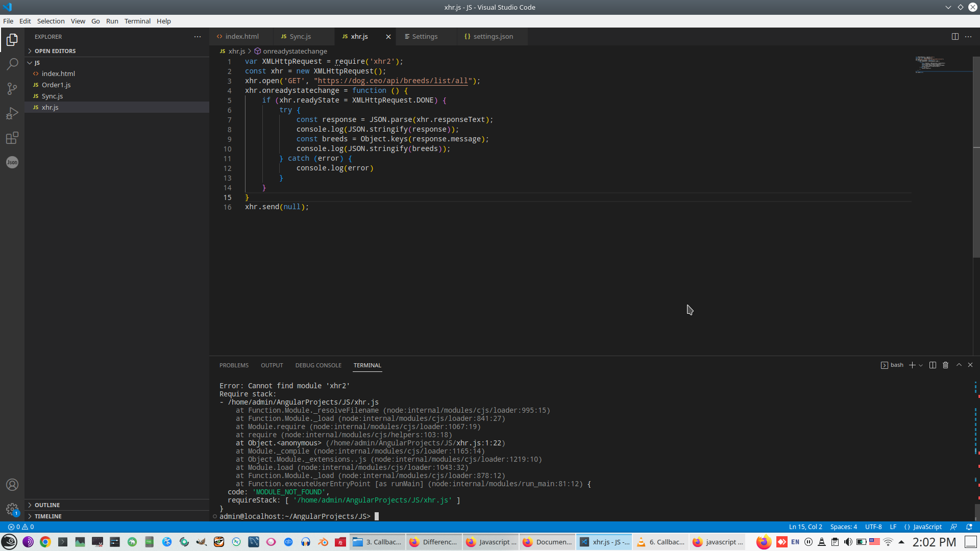Open the Search view in activity bar
Viewport: 980px width, 551px height.
[x=12, y=64]
